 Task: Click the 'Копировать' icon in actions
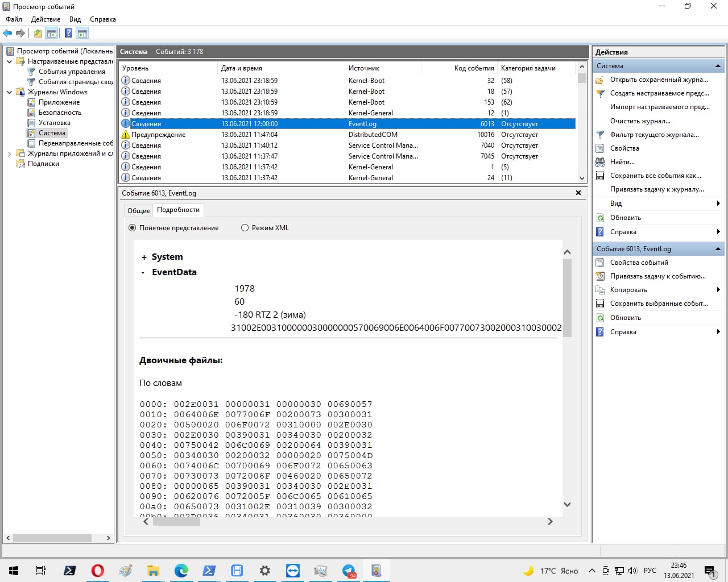(599, 290)
